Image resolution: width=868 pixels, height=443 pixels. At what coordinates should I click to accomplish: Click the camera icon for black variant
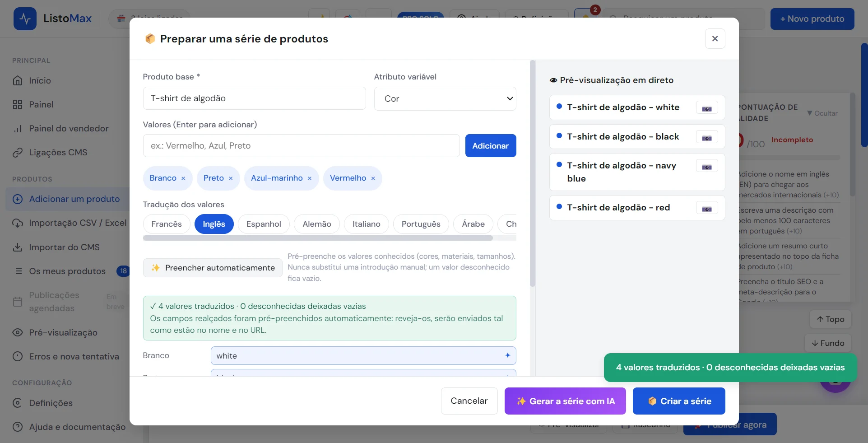(x=707, y=138)
